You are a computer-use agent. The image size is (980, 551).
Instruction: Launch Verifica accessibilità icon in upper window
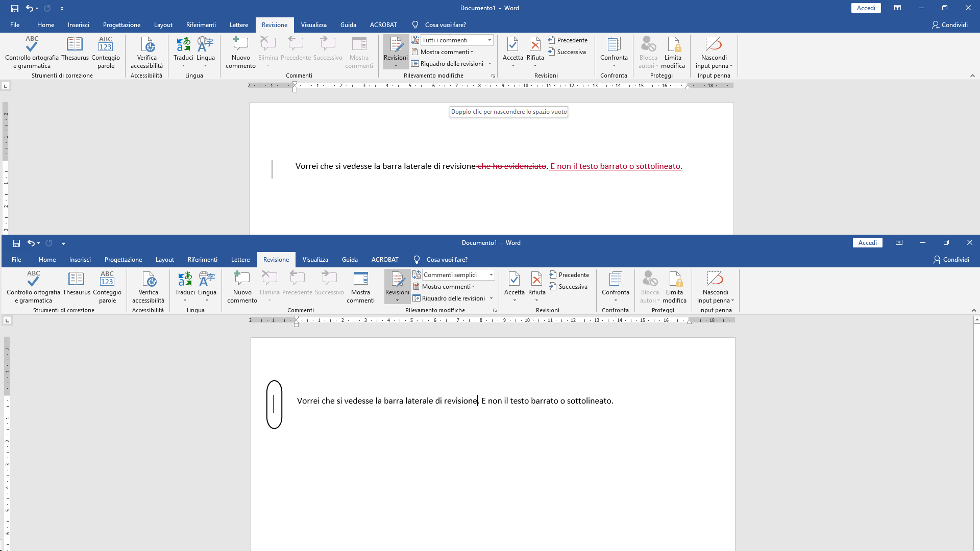147,45
